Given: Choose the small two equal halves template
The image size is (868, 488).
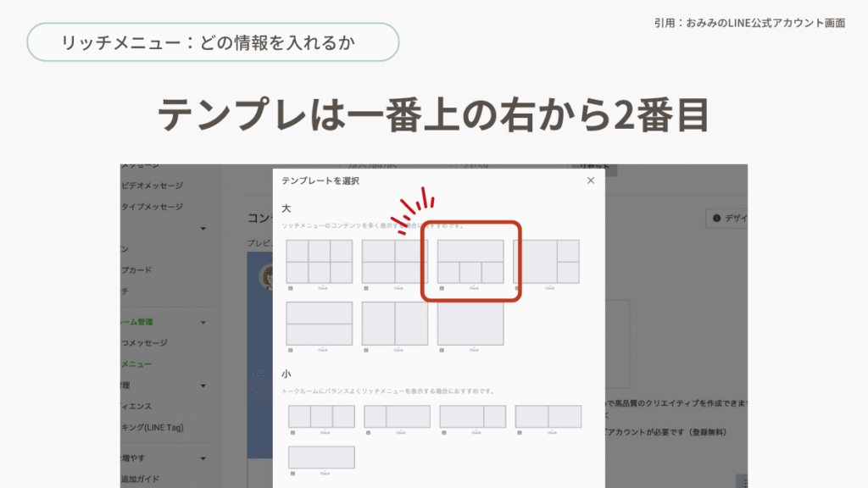Looking at the screenshot, I should (x=548, y=416).
